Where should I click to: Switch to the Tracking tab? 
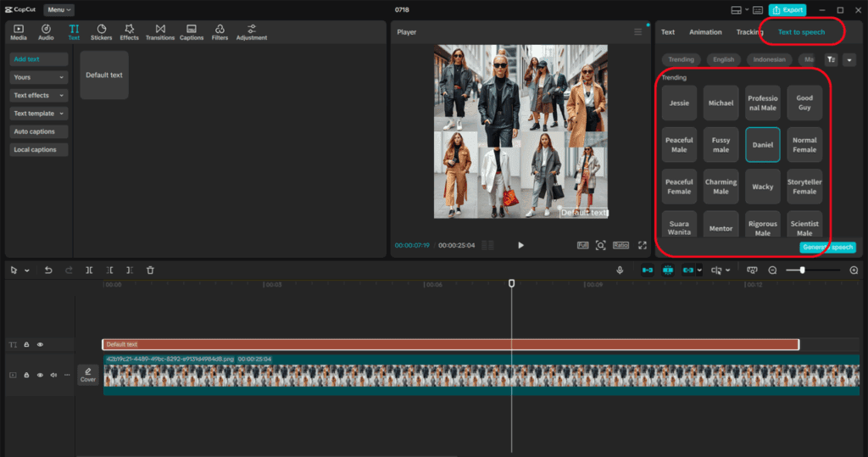pyautogui.click(x=749, y=32)
